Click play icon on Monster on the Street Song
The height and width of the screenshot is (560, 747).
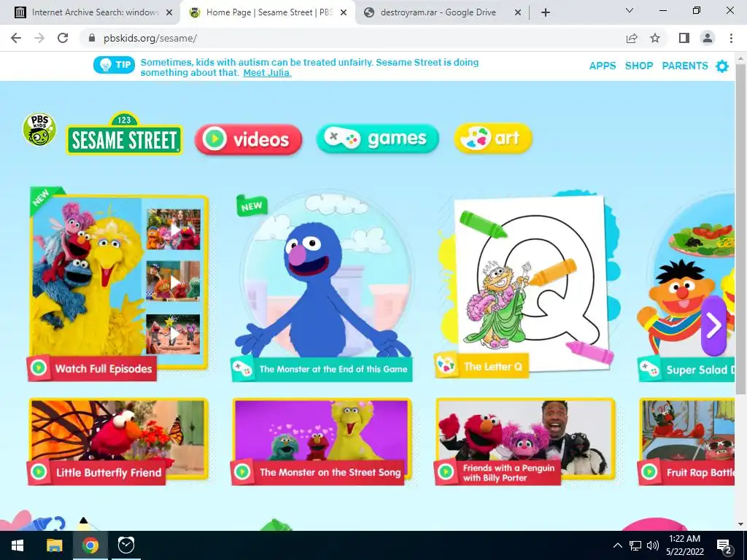tap(242, 472)
